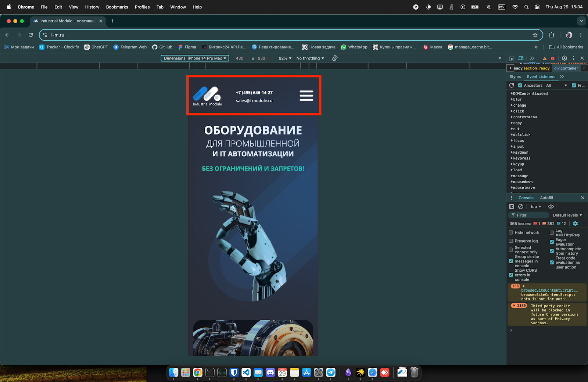
Task: Open DevTools settings gear
Action: (564, 58)
